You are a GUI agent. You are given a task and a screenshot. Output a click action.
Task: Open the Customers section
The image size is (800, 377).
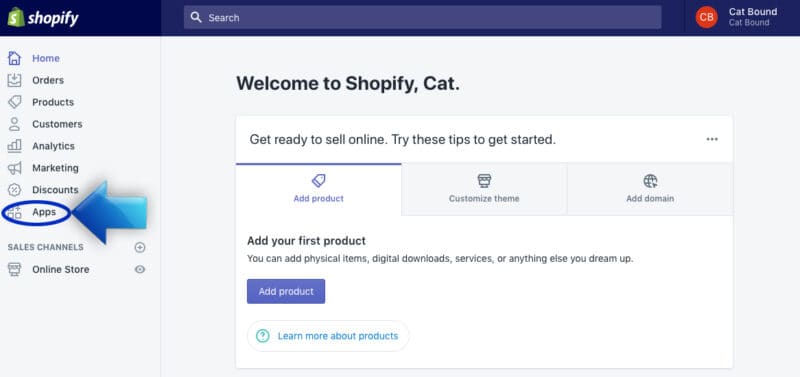pos(57,124)
